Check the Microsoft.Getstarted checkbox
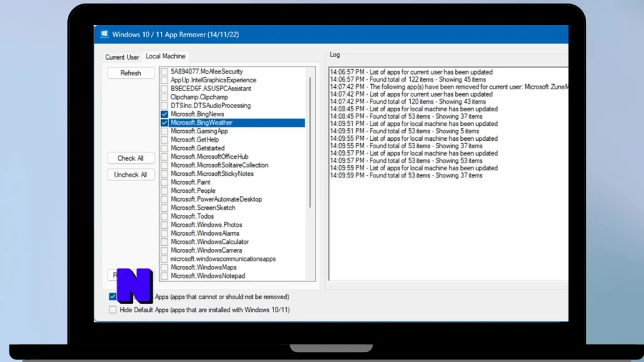 coord(164,148)
